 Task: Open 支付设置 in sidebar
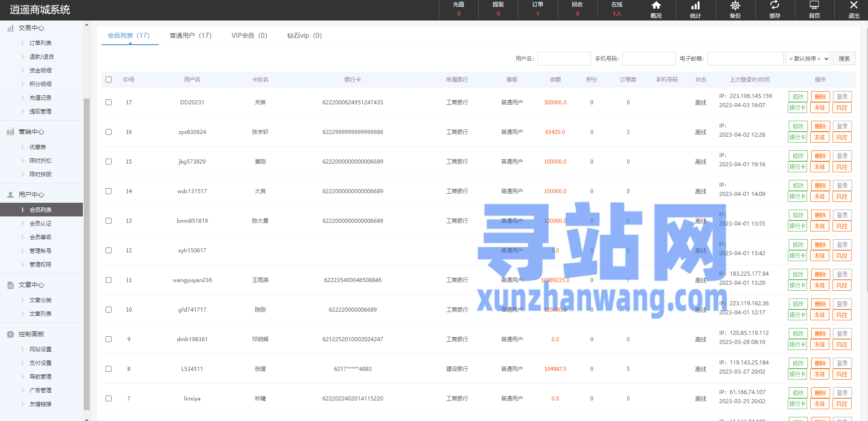41,363
